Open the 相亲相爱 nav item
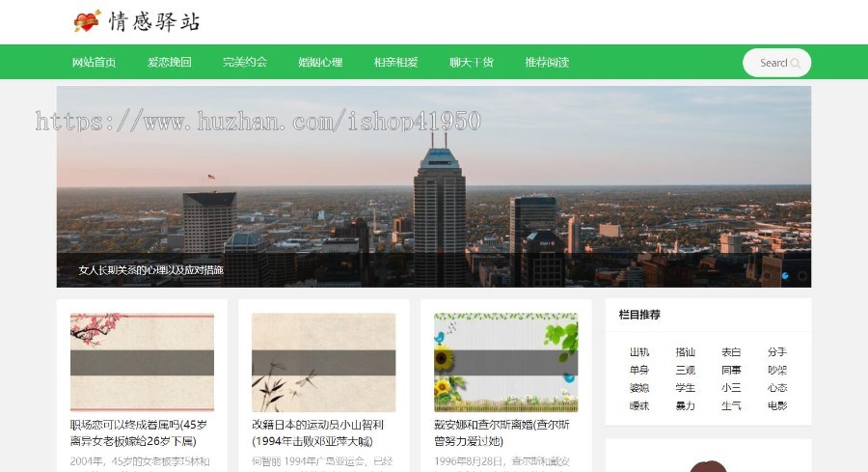The width and height of the screenshot is (868, 472). tap(395, 62)
